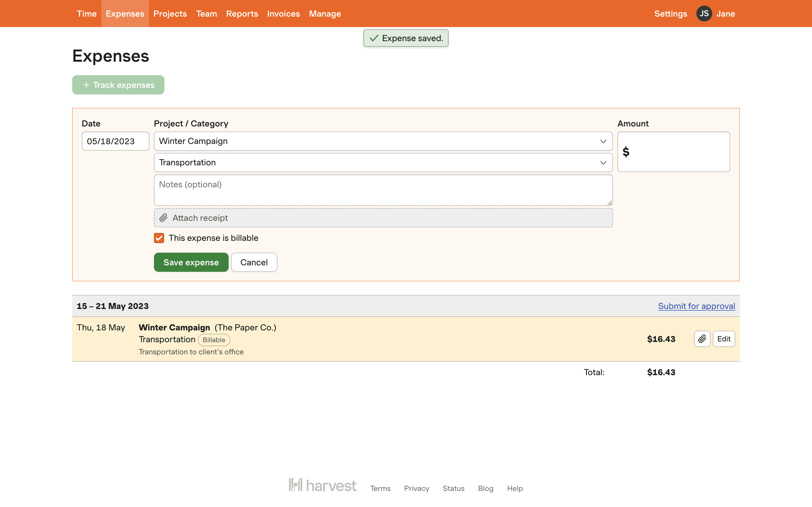This screenshot has height=507, width=812.
Task: Edit the $16.43 Transportation expense
Action: [x=724, y=339]
